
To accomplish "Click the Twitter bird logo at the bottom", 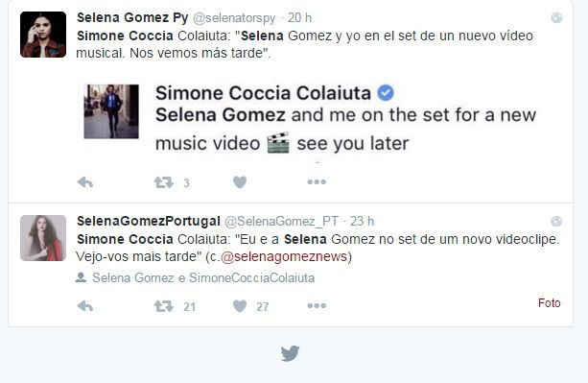I will coord(290,353).
